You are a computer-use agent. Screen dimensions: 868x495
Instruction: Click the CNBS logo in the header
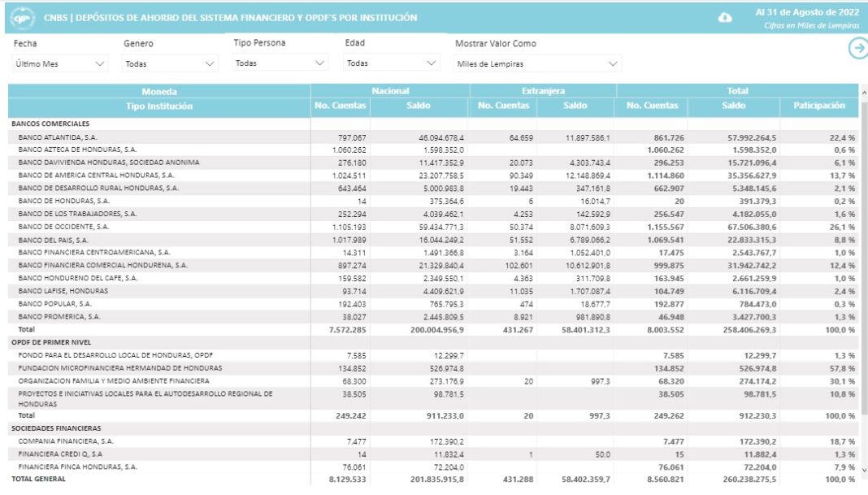(21, 17)
